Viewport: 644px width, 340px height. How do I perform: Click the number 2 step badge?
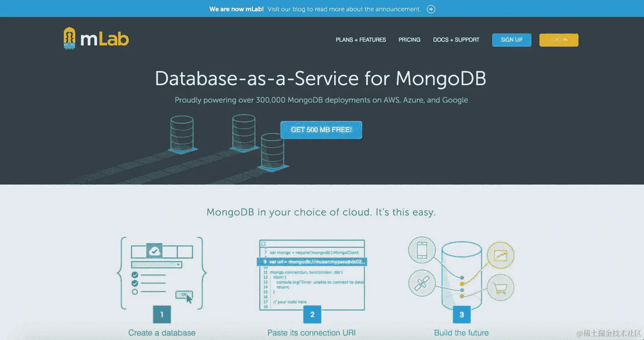pyautogui.click(x=312, y=314)
